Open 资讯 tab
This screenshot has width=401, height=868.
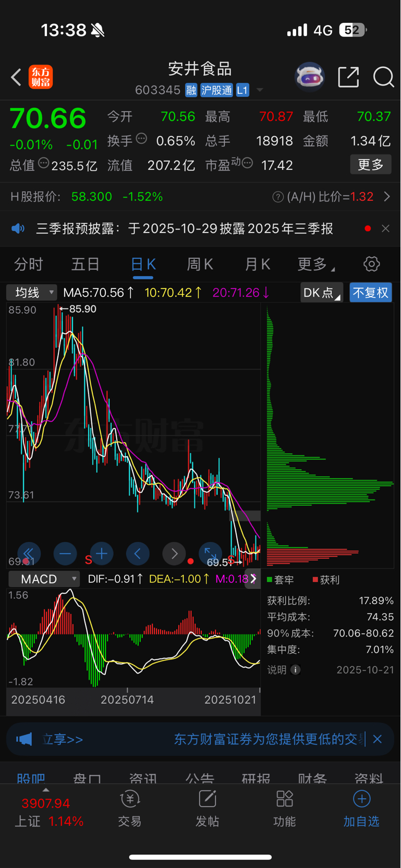[x=143, y=778]
